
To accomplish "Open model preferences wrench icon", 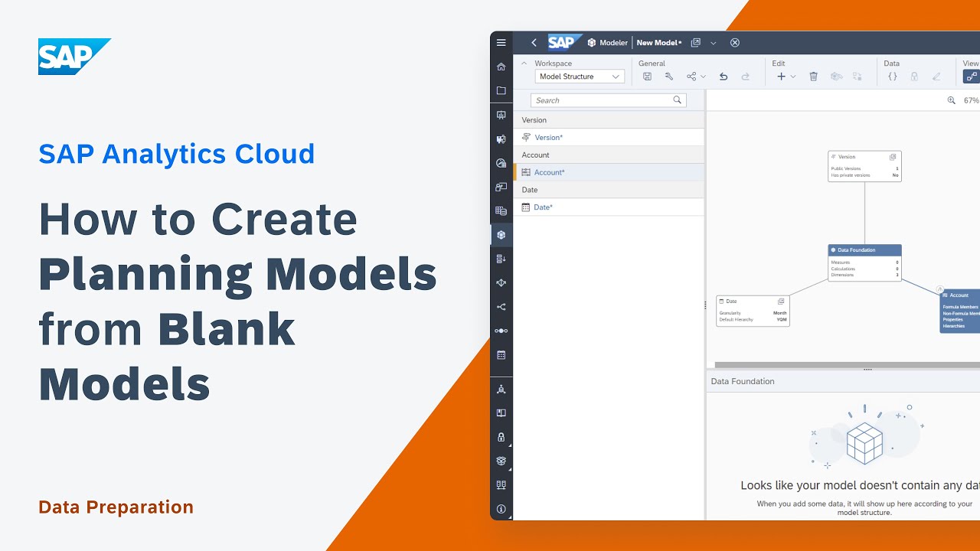I will coord(668,77).
